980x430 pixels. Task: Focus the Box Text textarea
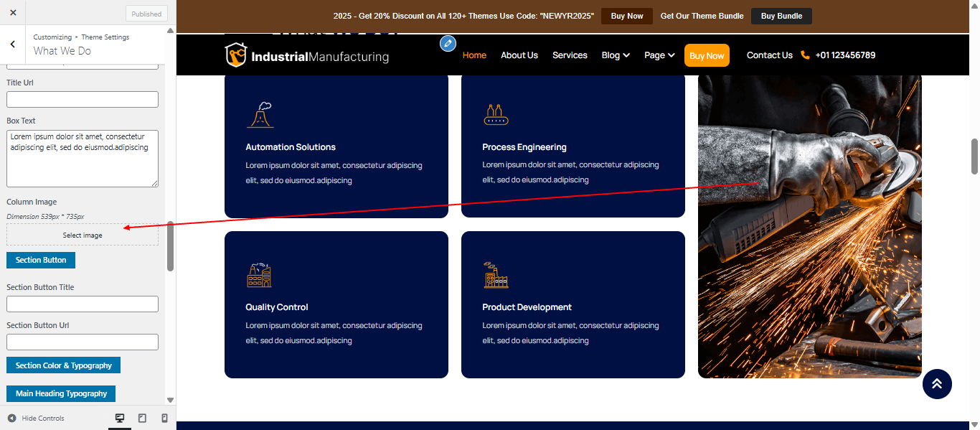(83, 159)
